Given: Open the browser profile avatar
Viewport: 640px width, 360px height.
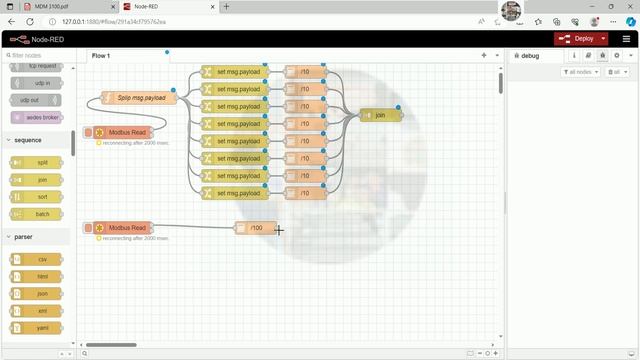Looking at the screenshot, I should (x=594, y=22).
